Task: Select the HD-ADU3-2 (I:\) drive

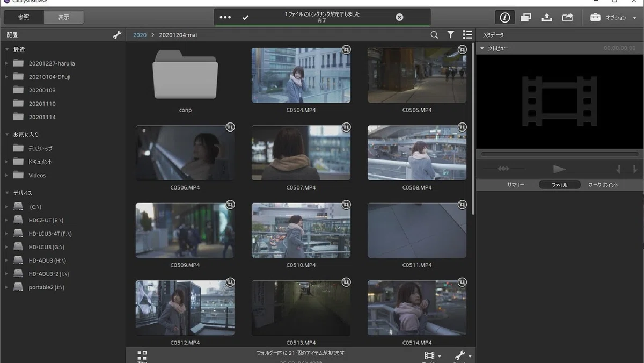Action: point(49,274)
